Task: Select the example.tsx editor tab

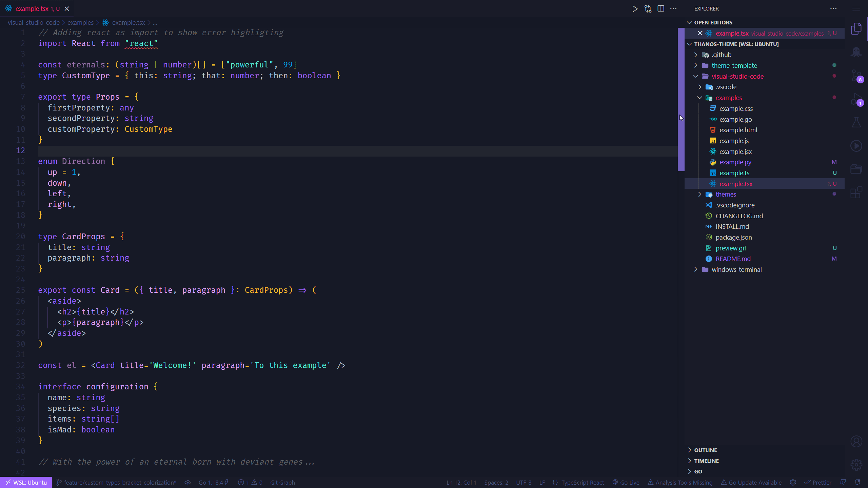Action: pos(32,9)
